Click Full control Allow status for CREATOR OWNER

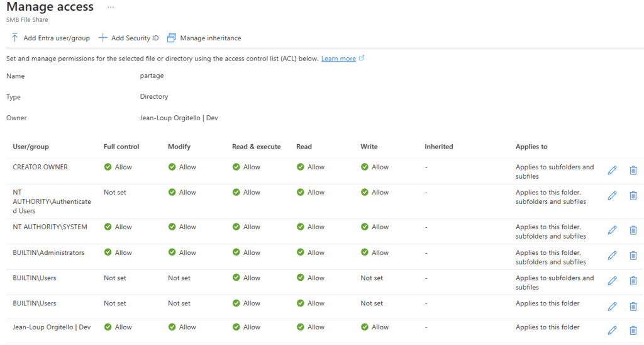click(x=118, y=167)
